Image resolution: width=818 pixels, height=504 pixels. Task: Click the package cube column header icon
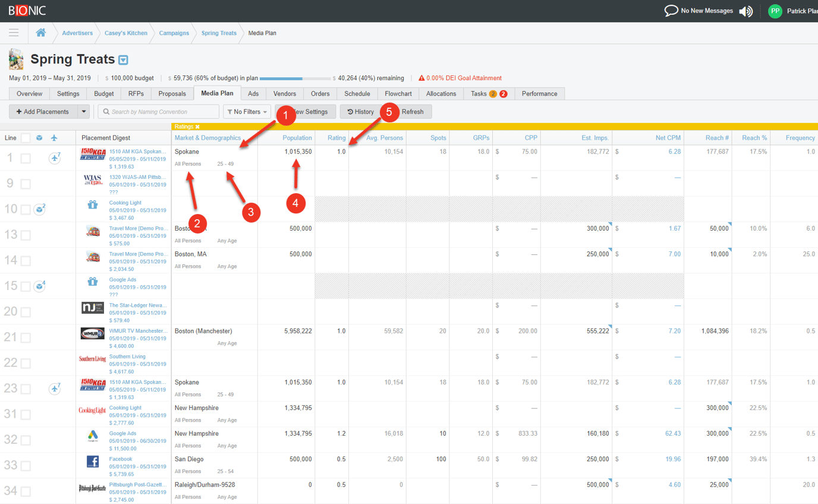point(39,138)
